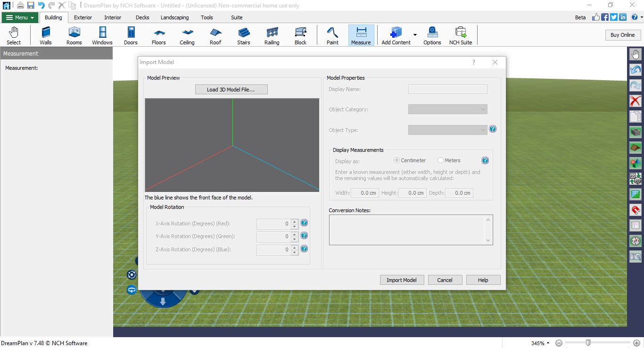
Task: Click the Help button in dialog
Action: (483, 280)
